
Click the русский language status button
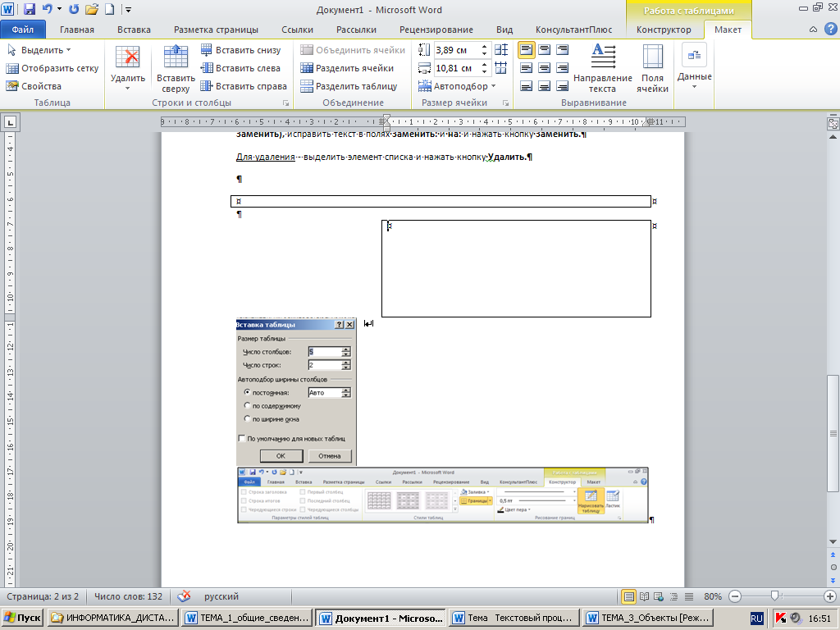[x=221, y=596]
